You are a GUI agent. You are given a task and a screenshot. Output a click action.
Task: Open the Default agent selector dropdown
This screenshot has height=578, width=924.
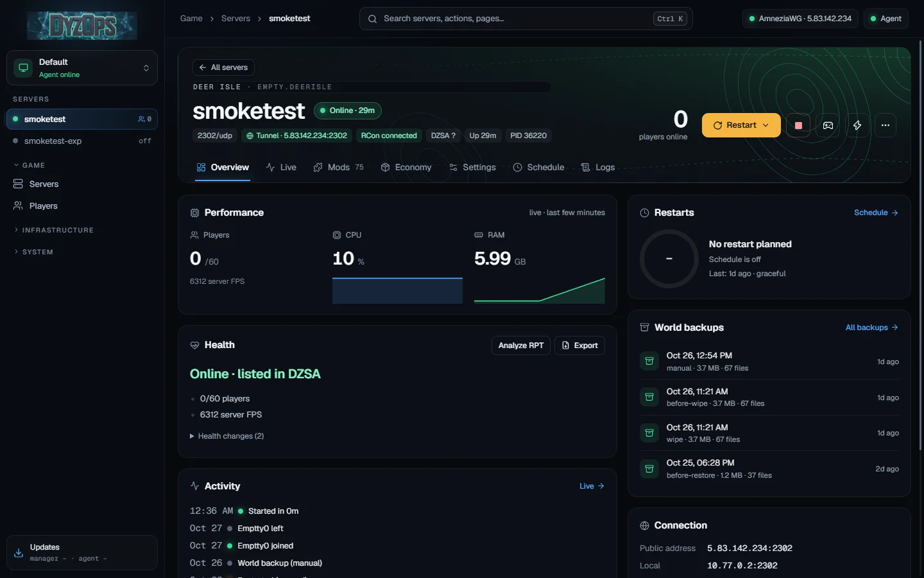[x=82, y=67]
